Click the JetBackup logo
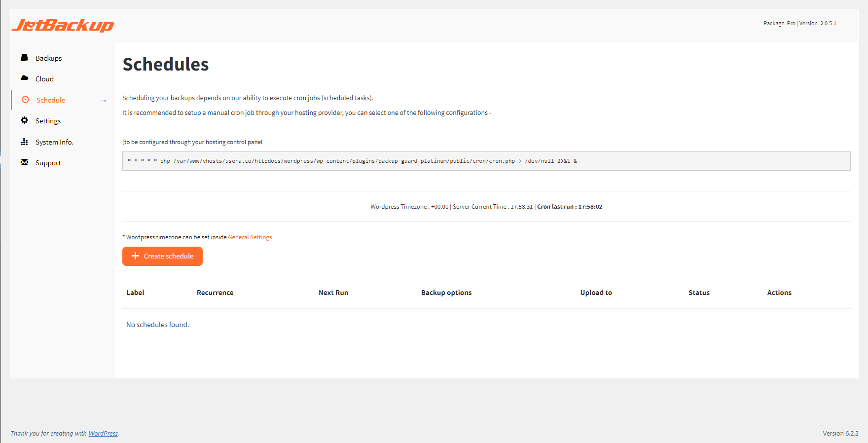This screenshot has width=868, height=443. [63, 25]
